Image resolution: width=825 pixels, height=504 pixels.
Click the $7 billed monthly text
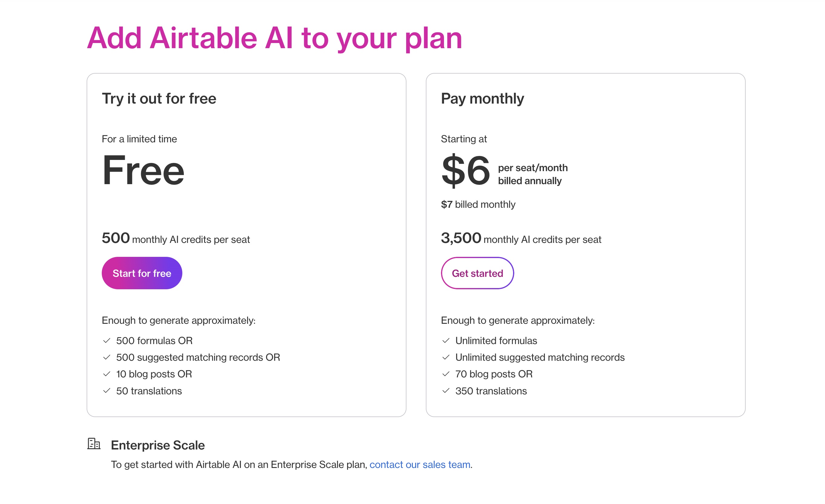478,204
